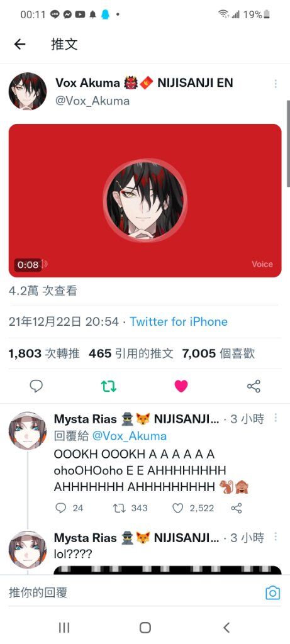View the 1,803 次轉推 retweets list
The width and height of the screenshot is (290, 644).
(x=44, y=353)
